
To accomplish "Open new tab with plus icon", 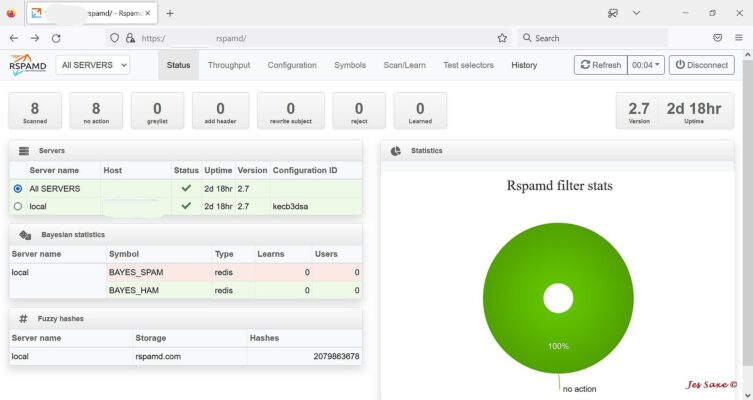I will click(x=170, y=13).
